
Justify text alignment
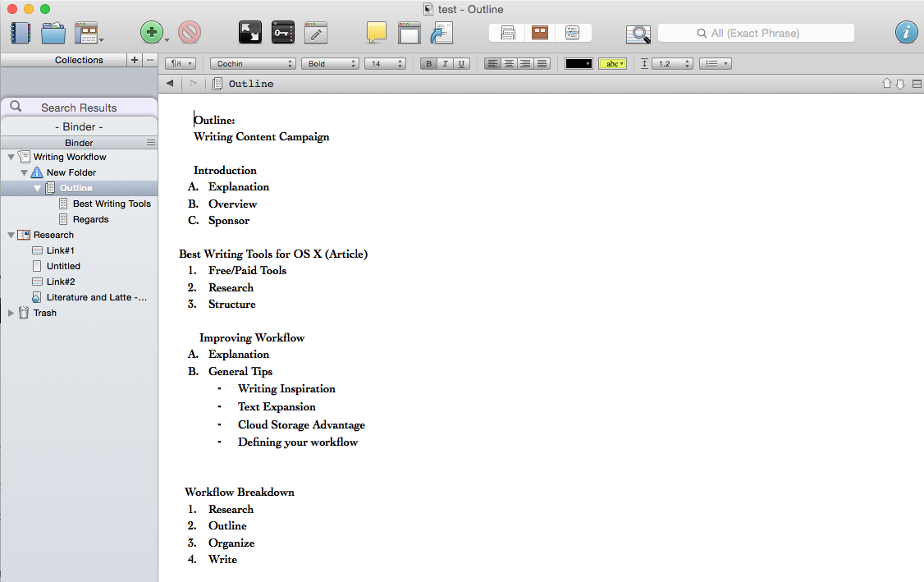tap(542, 64)
